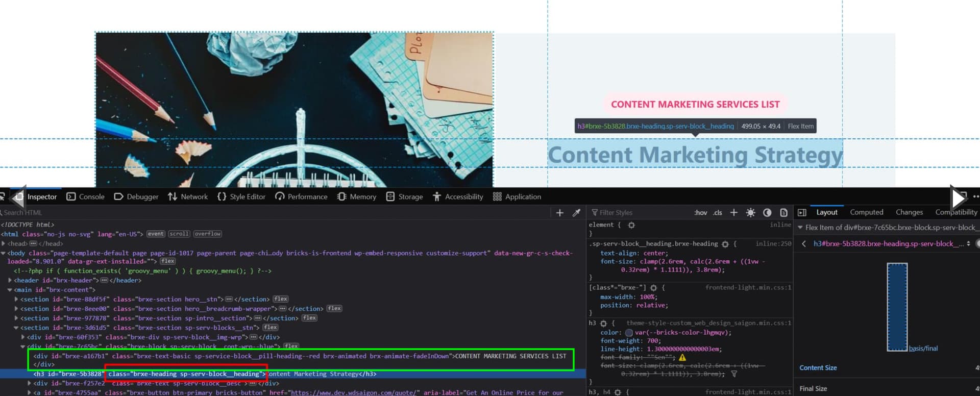Create a new node with the plus icon beside Search HTML
This screenshot has width=980, height=396.
559,213
